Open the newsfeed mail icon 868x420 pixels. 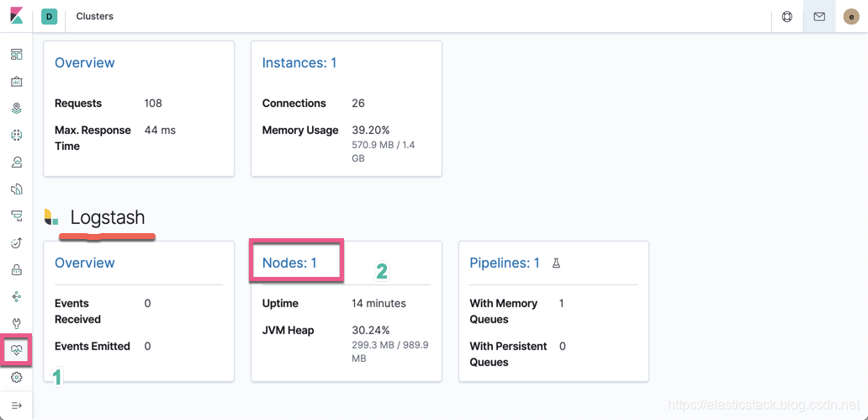(x=819, y=17)
